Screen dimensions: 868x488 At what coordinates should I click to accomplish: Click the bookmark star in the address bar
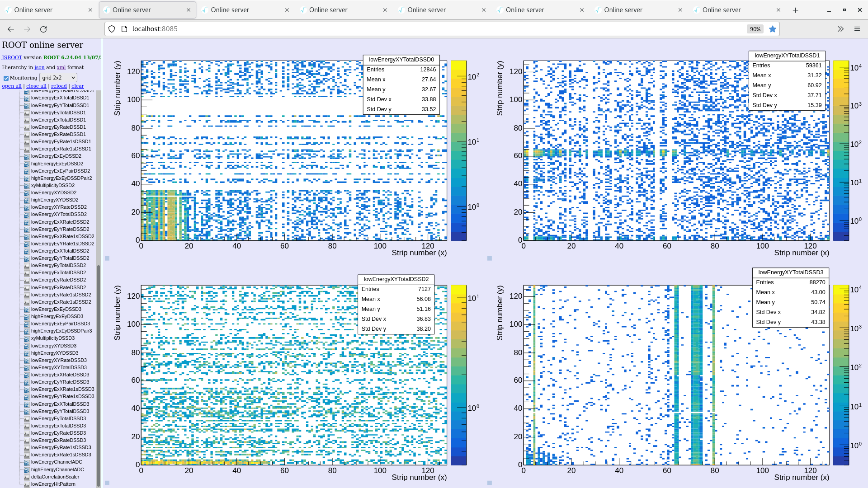773,28
